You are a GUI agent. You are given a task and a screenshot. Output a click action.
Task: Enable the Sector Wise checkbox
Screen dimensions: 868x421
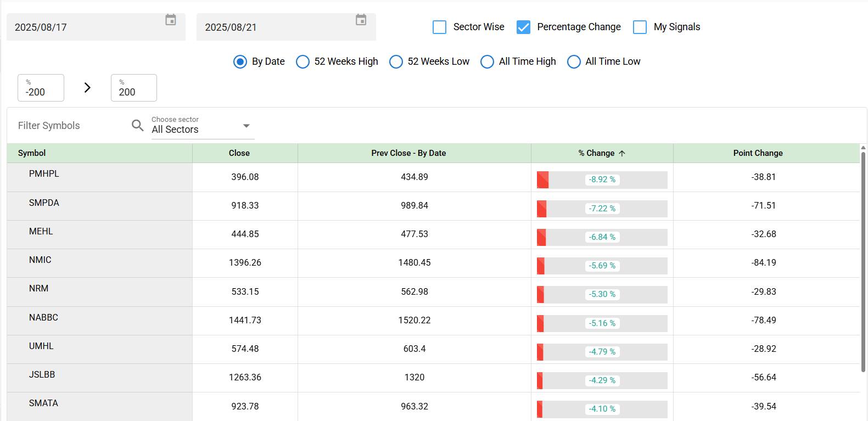click(439, 27)
